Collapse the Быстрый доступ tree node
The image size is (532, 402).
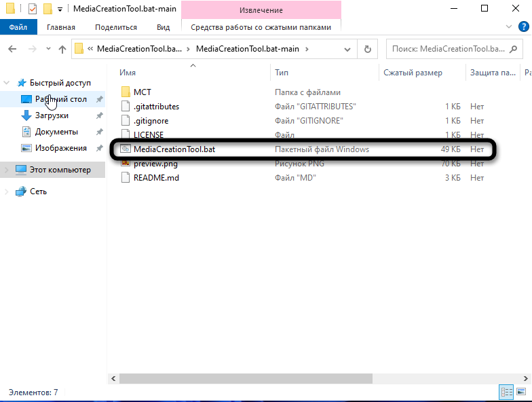pos(7,83)
